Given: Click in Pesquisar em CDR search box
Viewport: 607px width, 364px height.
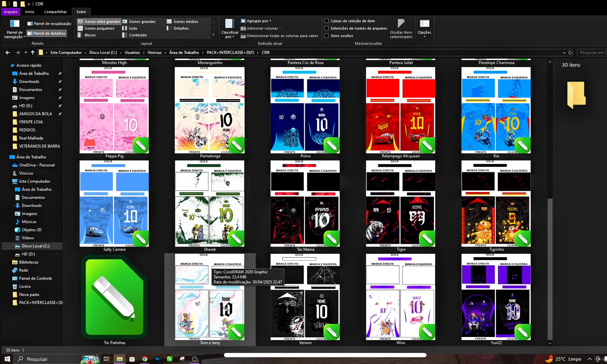Looking at the screenshot, I should point(592,52).
